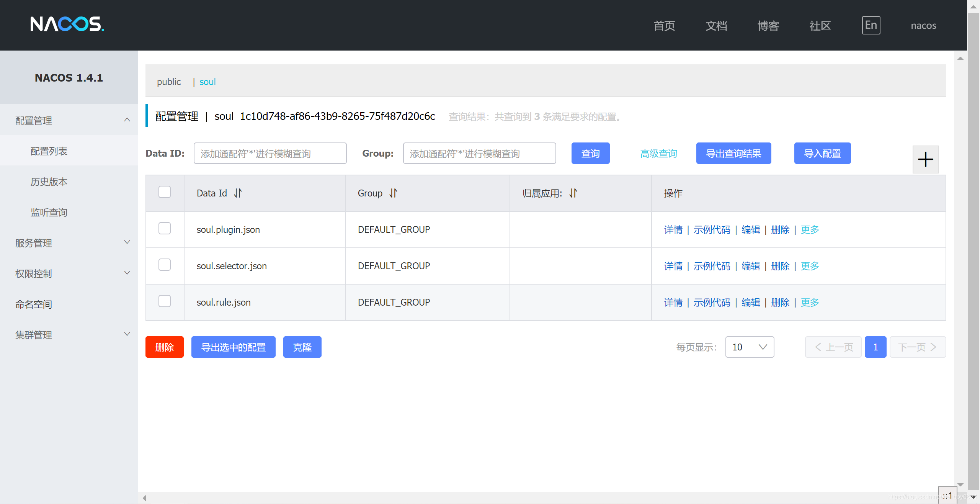Switch language with the En icon
The height and width of the screenshot is (504, 980).
(x=871, y=25)
